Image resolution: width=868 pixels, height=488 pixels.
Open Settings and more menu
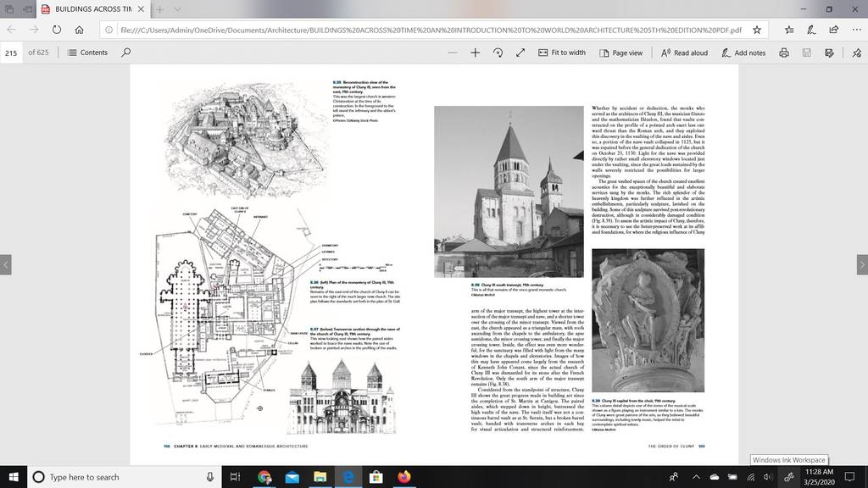[856, 30]
